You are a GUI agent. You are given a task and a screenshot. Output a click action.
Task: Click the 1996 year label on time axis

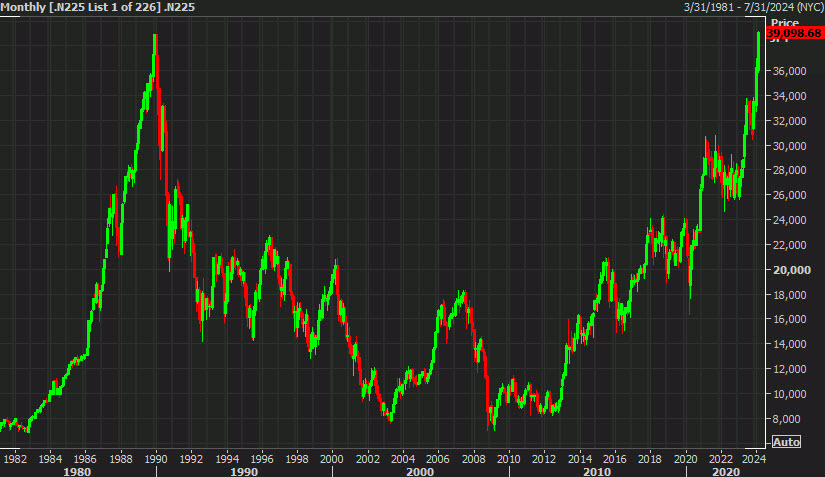pyautogui.click(x=261, y=459)
